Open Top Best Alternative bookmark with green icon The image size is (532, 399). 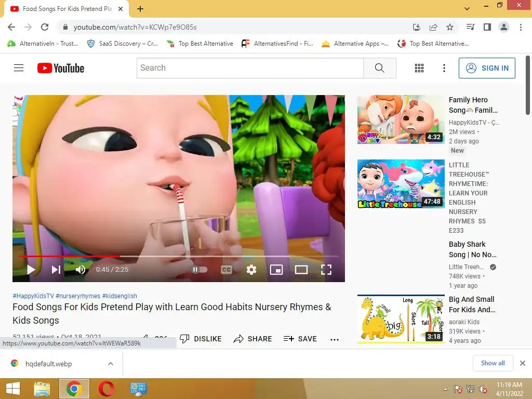(200, 44)
